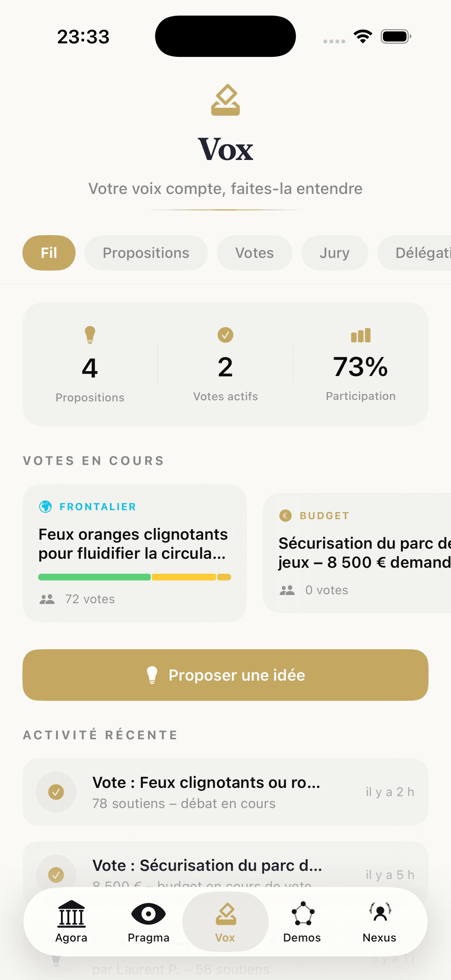The width and height of the screenshot is (451, 980).
Task: Show the Jury filter tab
Action: [x=335, y=253]
